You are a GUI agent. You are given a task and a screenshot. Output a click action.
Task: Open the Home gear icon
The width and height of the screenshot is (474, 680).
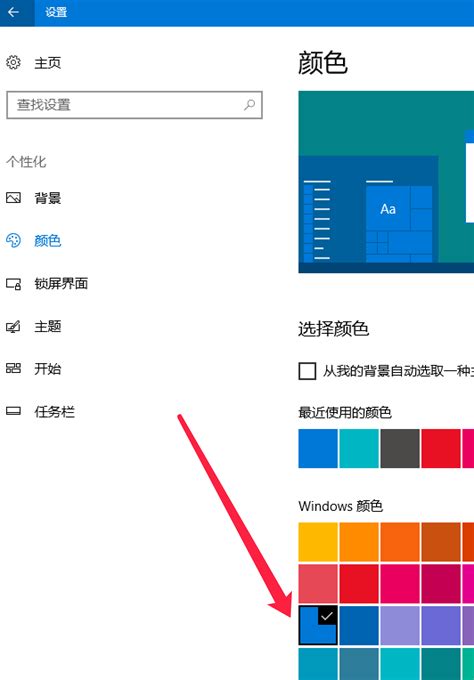point(13,63)
